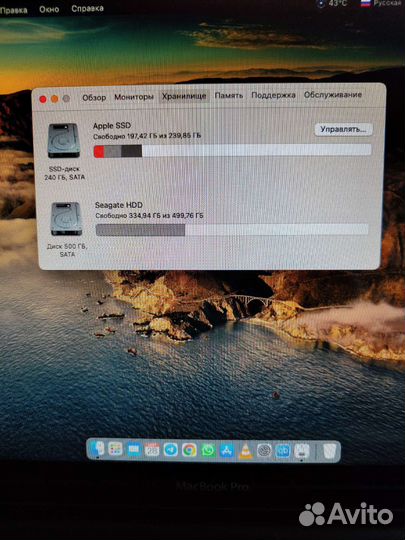Click the free space area of Seagate HDD bar
The image size is (405, 540).
(x=277, y=229)
